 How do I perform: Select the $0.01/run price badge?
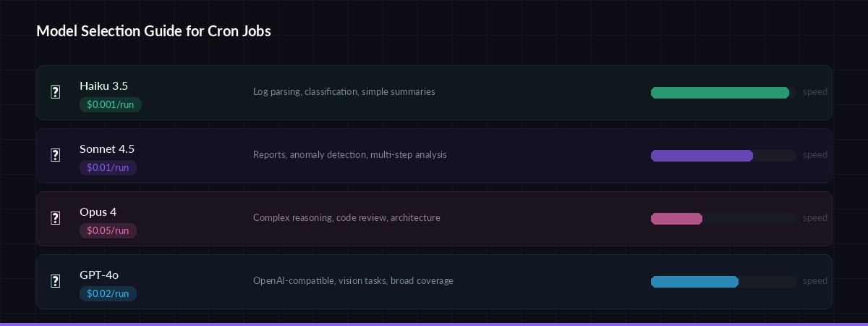pos(108,167)
